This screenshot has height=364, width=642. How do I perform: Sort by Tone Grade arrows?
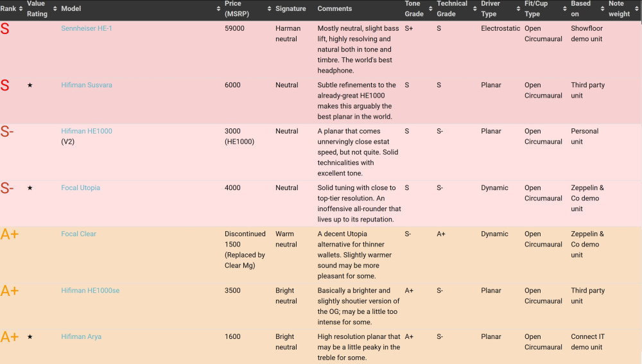click(430, 8)
